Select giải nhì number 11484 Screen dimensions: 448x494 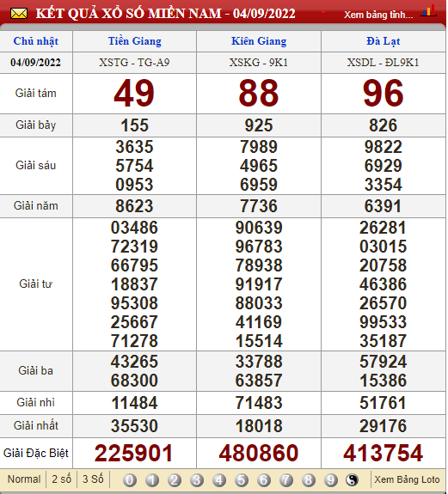tap(134, 403)
